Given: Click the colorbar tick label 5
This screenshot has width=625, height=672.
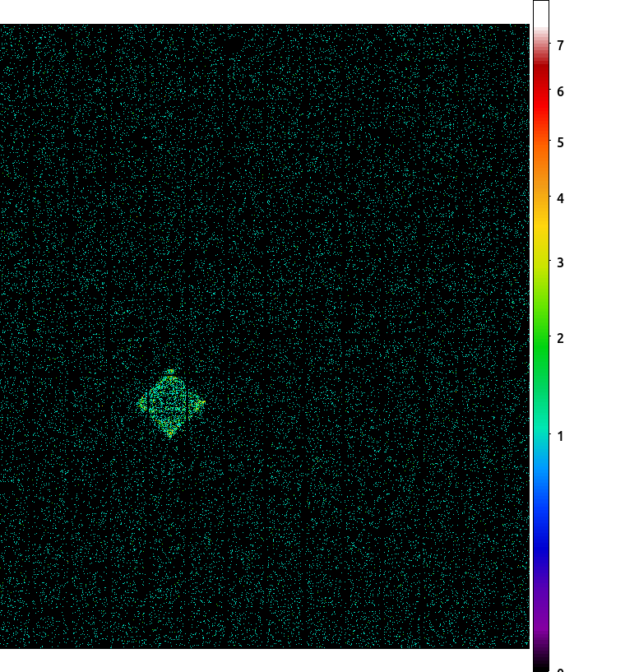Looking at the screenshot, I should pyautogui.click(x=560, y=143).
